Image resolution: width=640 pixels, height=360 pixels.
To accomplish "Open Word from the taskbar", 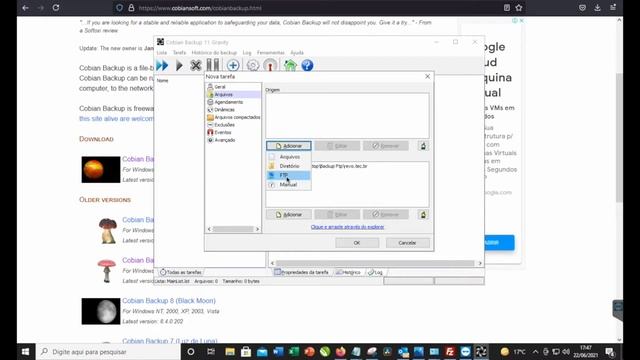I will 278,352.
